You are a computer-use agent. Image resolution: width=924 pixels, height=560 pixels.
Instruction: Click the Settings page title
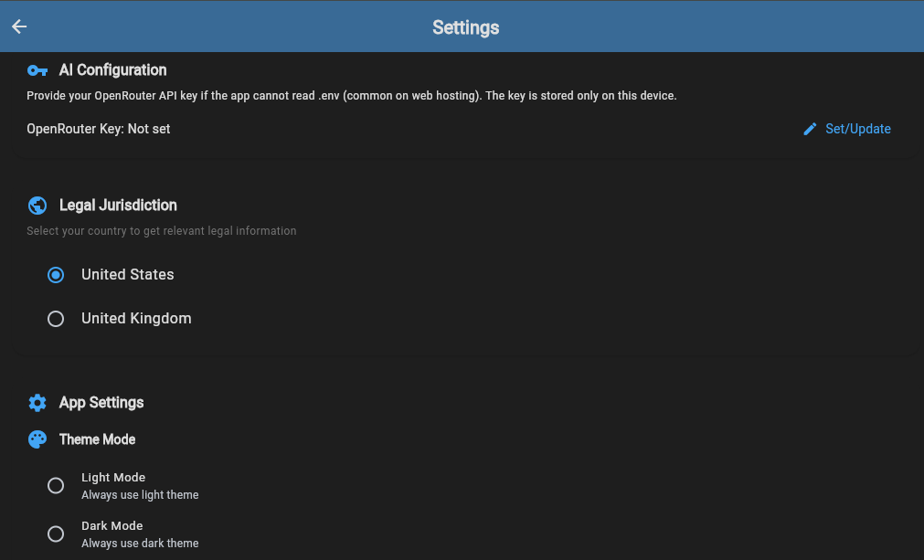click(465, 27)
